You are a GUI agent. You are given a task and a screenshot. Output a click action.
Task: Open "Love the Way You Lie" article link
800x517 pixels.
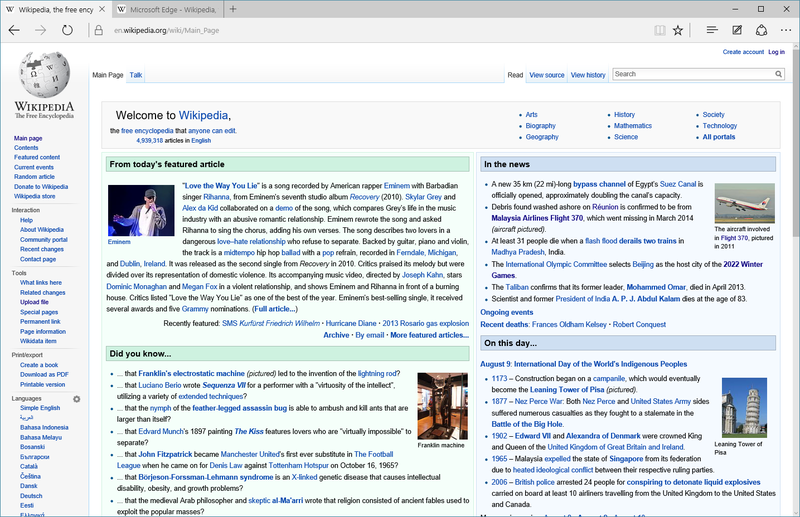click(x=220, y=186)
